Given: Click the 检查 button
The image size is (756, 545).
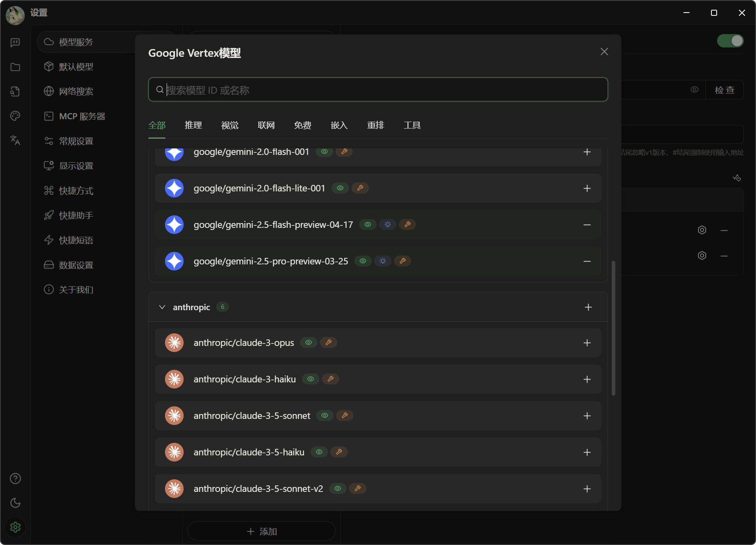Looking at the screenshot, I should tap(725, 90).
